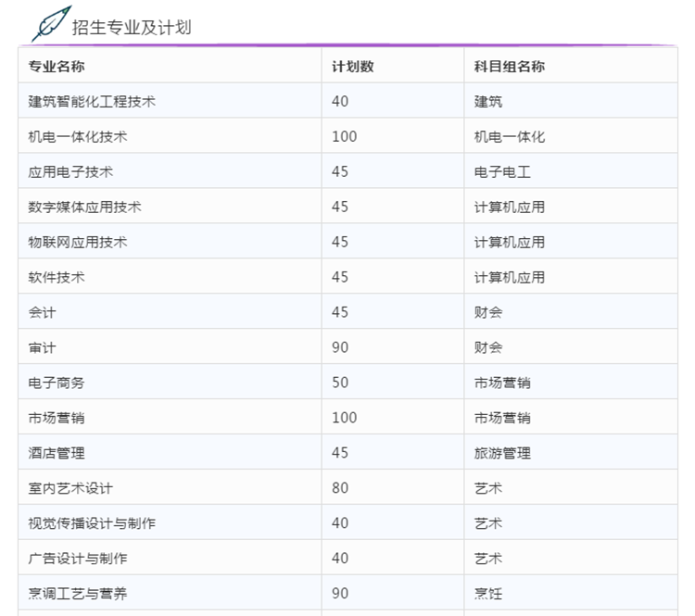Screen dimensions: 695x616
Task: Select the 软件技术 major cell
Action: [57, 278]
